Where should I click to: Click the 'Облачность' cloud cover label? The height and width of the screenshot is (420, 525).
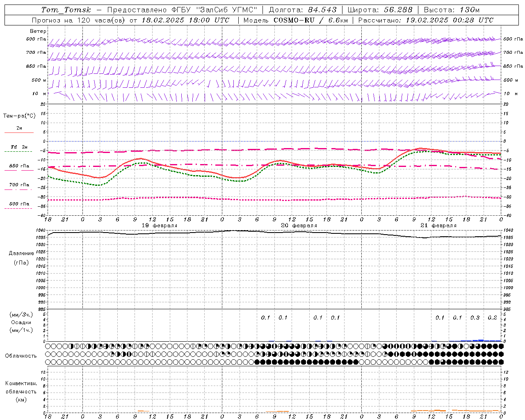[21, 356]
